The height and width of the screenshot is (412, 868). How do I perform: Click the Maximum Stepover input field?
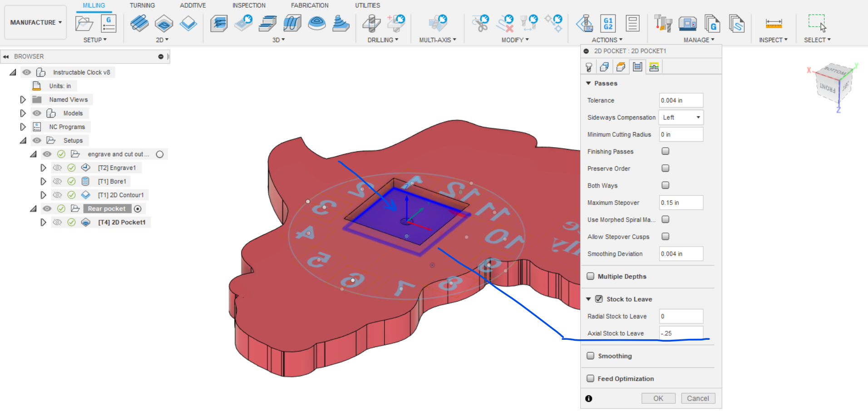coord(681,203)
